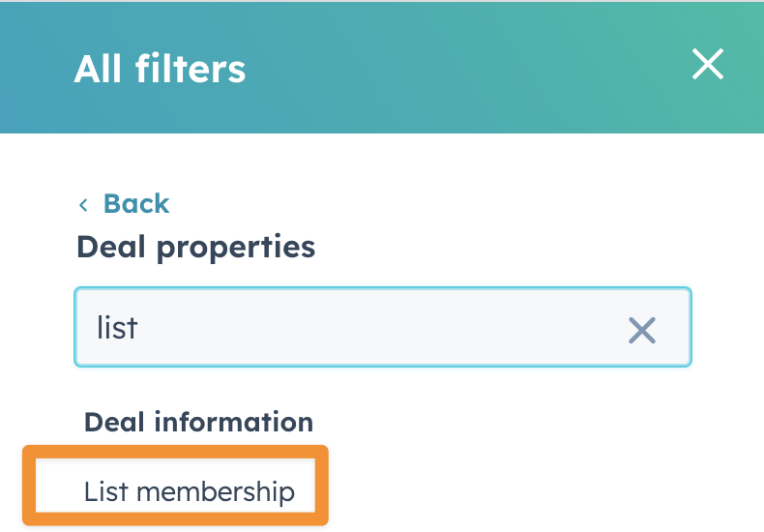Remove the typed "list" query using the X

(642, 330)
